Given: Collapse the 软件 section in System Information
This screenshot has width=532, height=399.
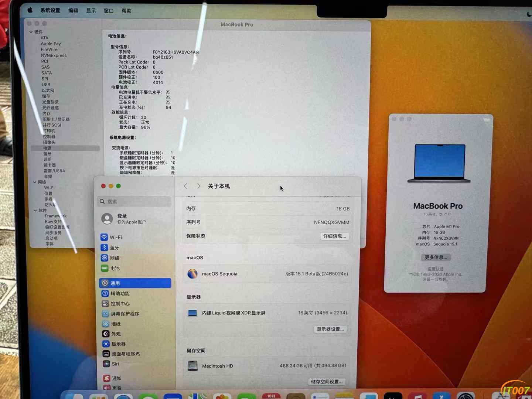Looking at the screenshot, I should tap(35, 210).
